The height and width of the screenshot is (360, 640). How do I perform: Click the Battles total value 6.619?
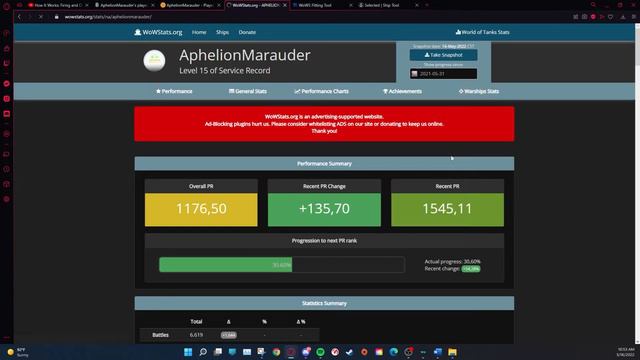(x=196, y=335)
